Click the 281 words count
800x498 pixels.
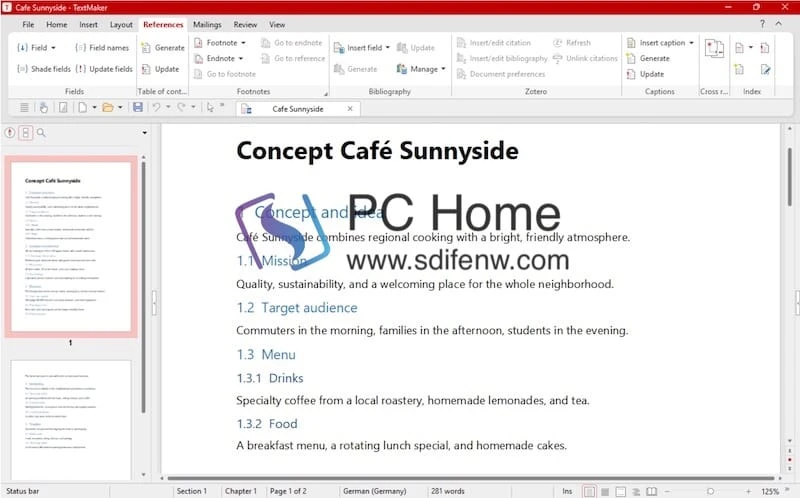pyautogui.click(x=447, y=491)
